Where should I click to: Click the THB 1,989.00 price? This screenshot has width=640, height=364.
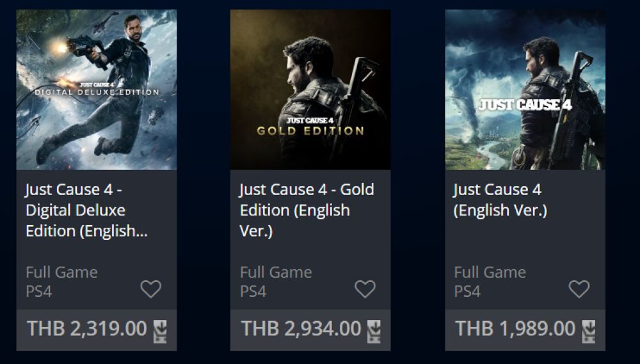[x=515, y=329]
